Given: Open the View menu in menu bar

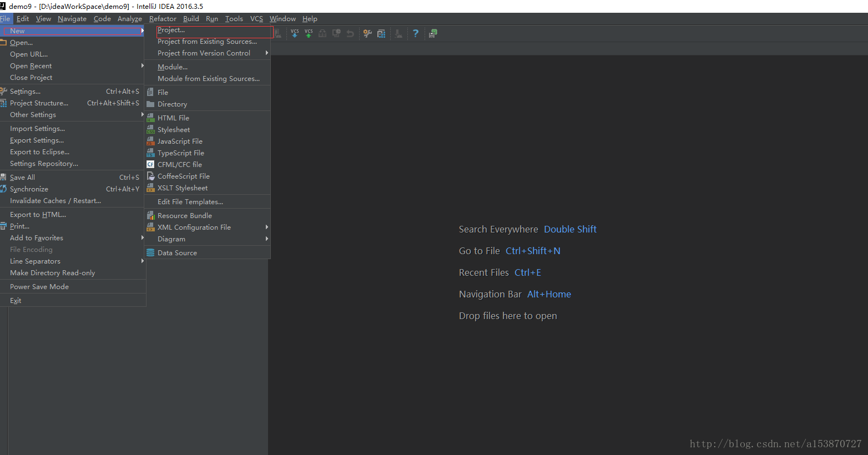Looking at the screenshot, I should [43, 19].
